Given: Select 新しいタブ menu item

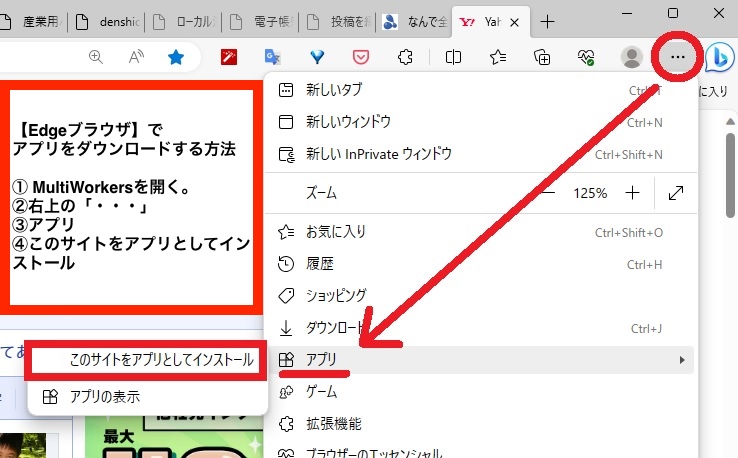Looking at the screenshot, I should tap(480, 90).
